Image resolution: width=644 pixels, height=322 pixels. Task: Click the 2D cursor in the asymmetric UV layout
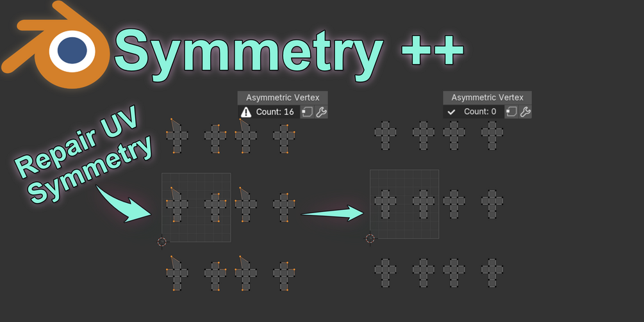tap(162, 241)
